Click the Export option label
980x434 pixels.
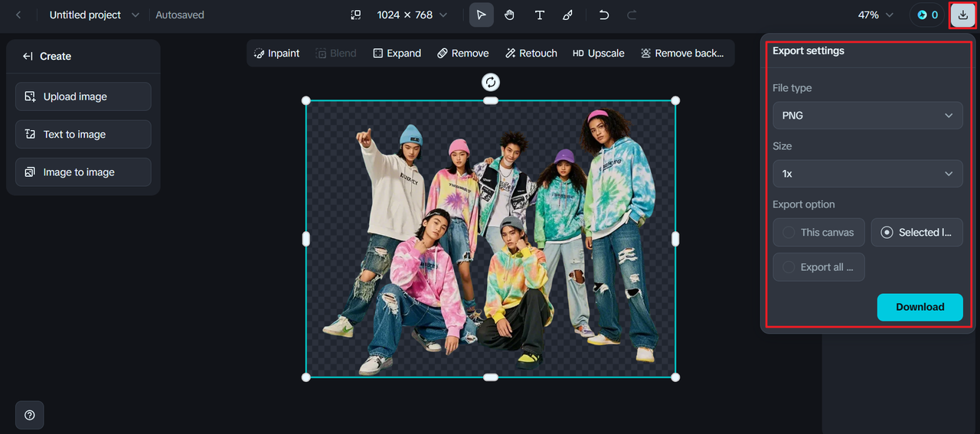(x=804, y=204)
